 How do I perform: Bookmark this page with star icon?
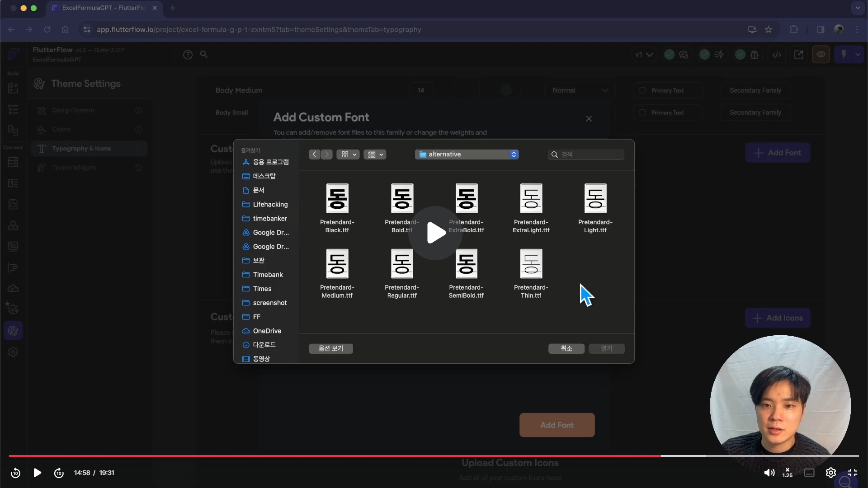click(769, 29)
